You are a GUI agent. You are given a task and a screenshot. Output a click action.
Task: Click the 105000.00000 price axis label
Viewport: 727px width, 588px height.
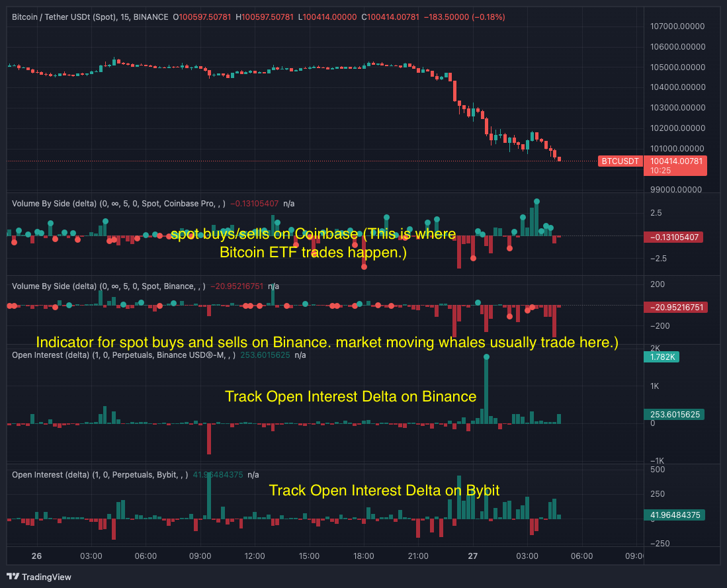click(x=677, y=67)
